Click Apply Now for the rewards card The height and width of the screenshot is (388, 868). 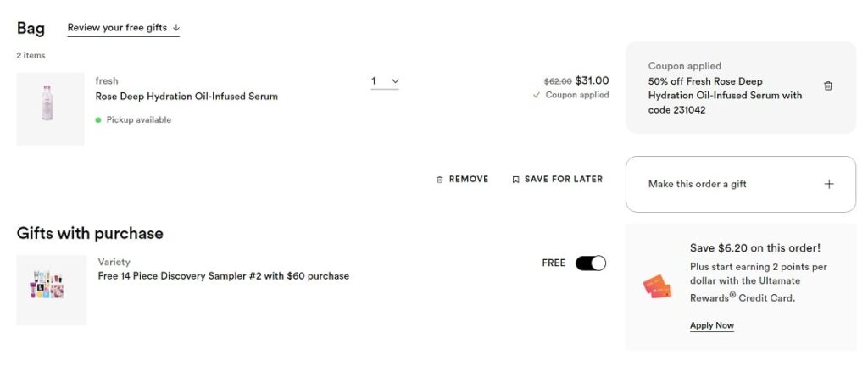(712, 326)
